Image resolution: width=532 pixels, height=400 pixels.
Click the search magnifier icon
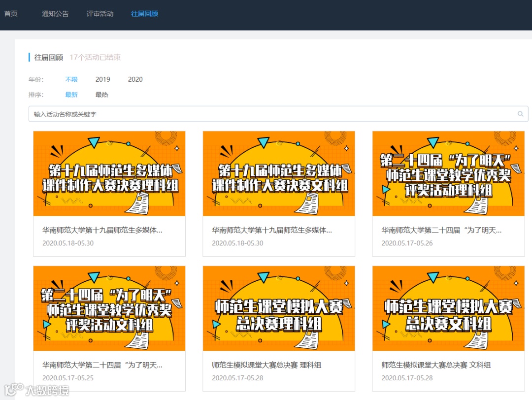pyautogui.click(x=520, y=114)
